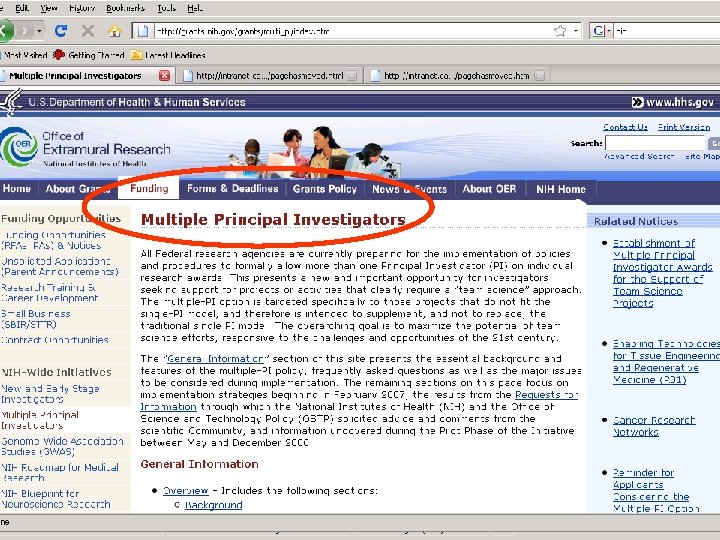
Task: Open the View menu
Action: pyautogui.click(x=49, y=8)
